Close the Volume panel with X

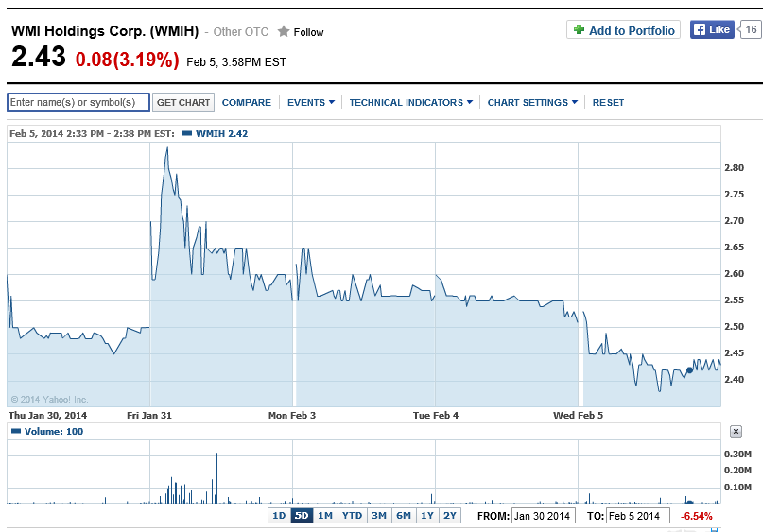pos(736,431)
